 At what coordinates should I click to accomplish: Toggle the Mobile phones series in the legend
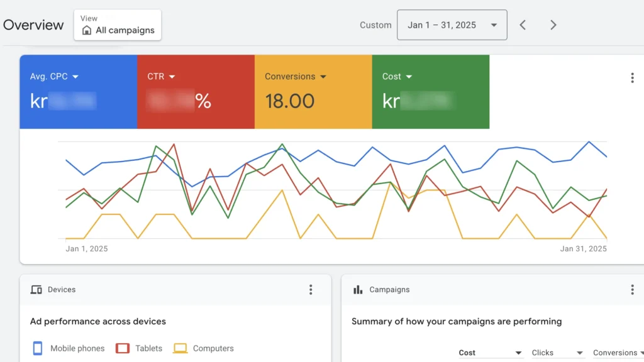(x=67, y=348)
